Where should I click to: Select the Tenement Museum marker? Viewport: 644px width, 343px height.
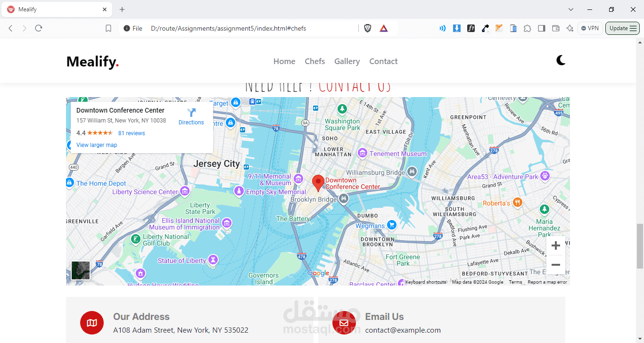point(363,153)
